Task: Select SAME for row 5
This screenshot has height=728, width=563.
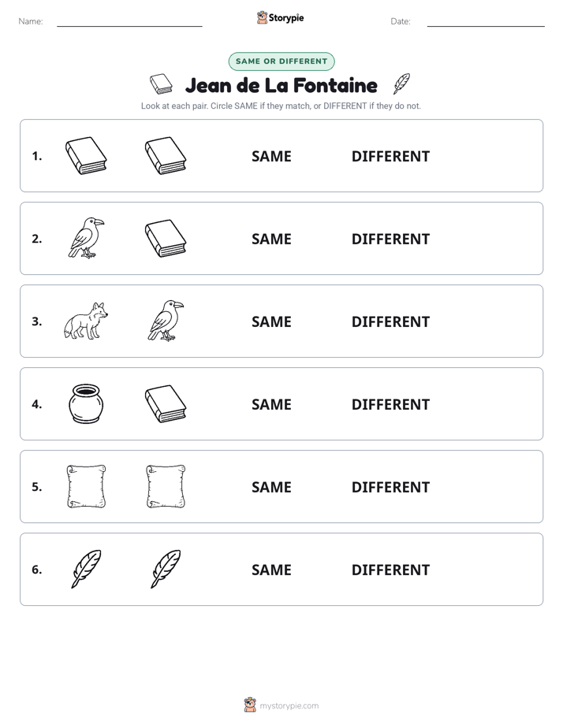Action: pyautogui.click(x=271, y=487)
